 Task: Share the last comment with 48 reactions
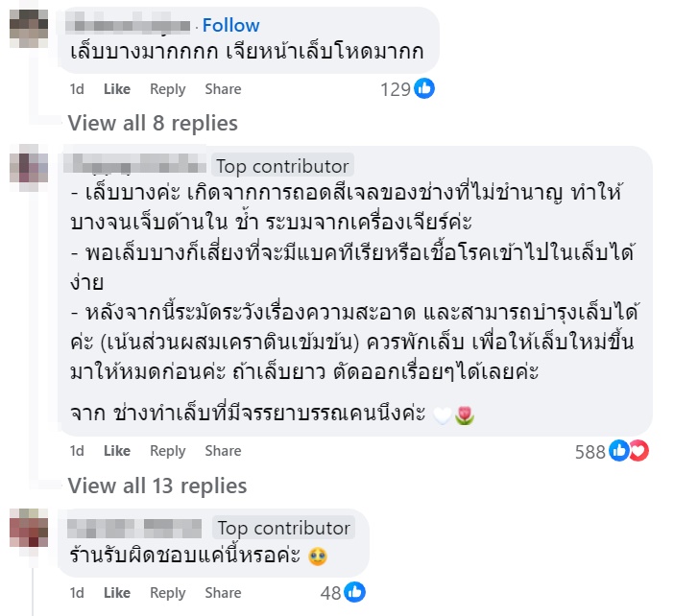tap(223, 593)
